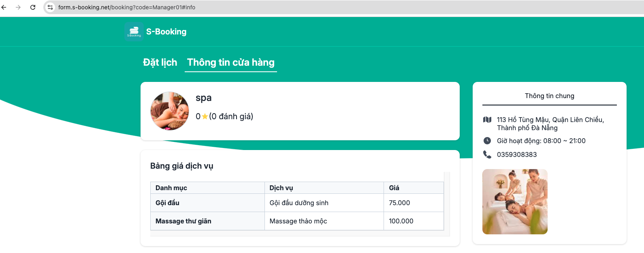Viewport: 644px width, 253px height.
Task: Click the browser back arrow
Action: (x=4, y=7)
